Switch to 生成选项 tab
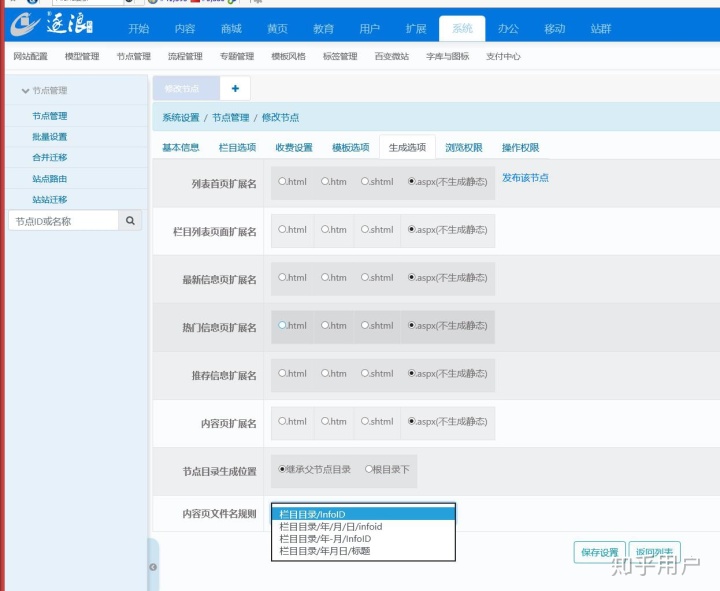 (407, 147)
